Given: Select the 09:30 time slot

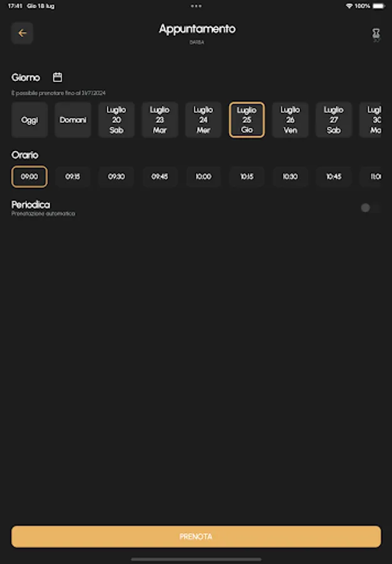Looking at the screenshot, I should point(116,177).
